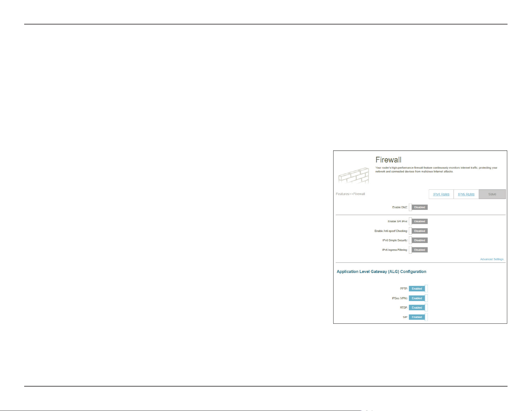Toggle the Enable DMZ switch
Image resolution: width=532 pixels, height=411 pixels.
tap(418, 207)
